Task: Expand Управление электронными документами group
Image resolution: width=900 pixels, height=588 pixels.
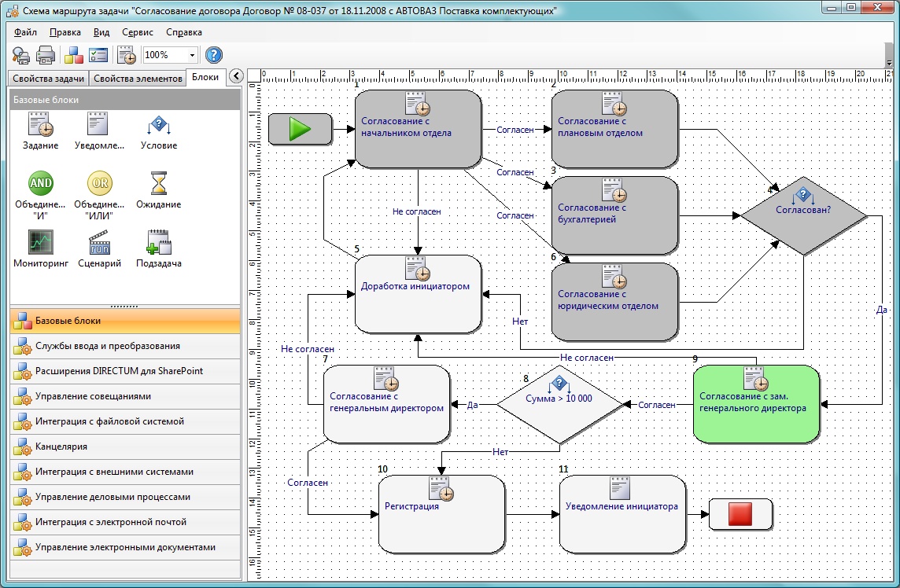Action: 125,547
